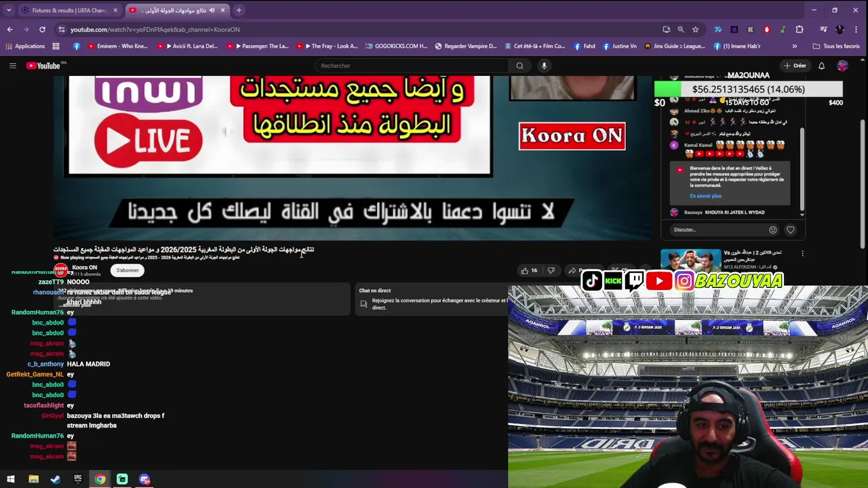Open the En savoir plus link in chat
Screen dimensions: 868x488
[705, 196]
